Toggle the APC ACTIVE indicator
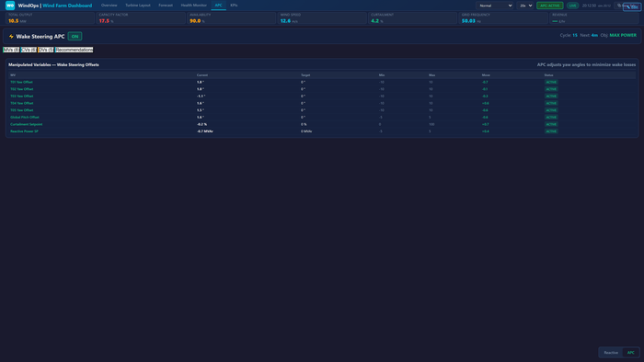Image resolution: width=644 pixels, height=362 pixels. pyautogui.click(x=549, y=6)
